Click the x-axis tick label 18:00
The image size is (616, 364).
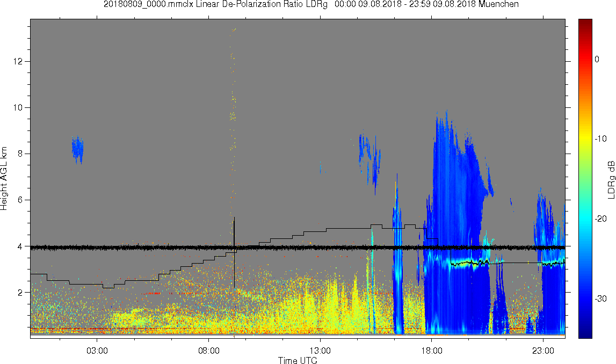(x=432, y=351)
